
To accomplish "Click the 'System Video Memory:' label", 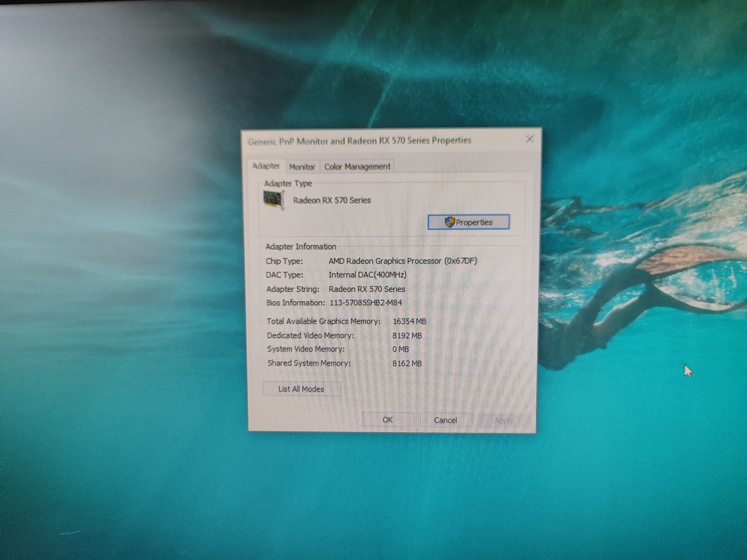I will pos(306,349).
